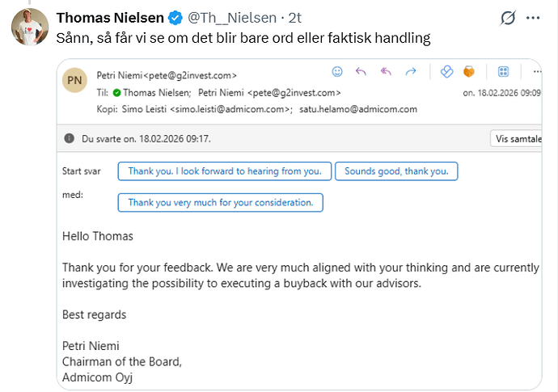Viewport: 558px width, 392px height.
Task: Click the PN sender avatar
Action: [x=74, y=81]
